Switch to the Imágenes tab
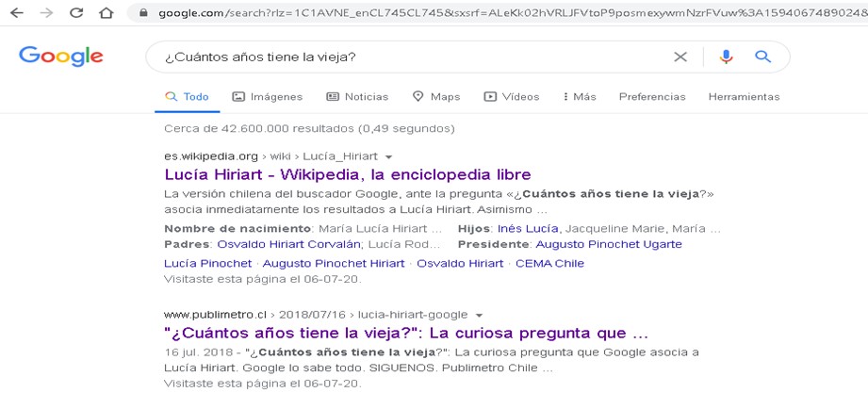 point(268,96)
